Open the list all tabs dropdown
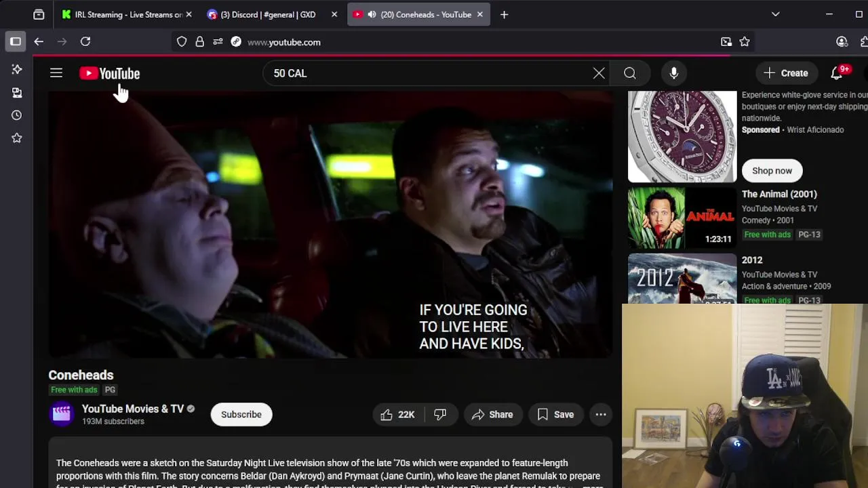The width and height of the screenshot is (868, 488). 776,14
